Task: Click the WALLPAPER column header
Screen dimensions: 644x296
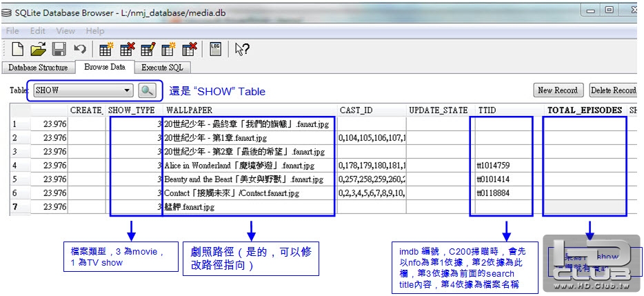Action: click(250, 110)
